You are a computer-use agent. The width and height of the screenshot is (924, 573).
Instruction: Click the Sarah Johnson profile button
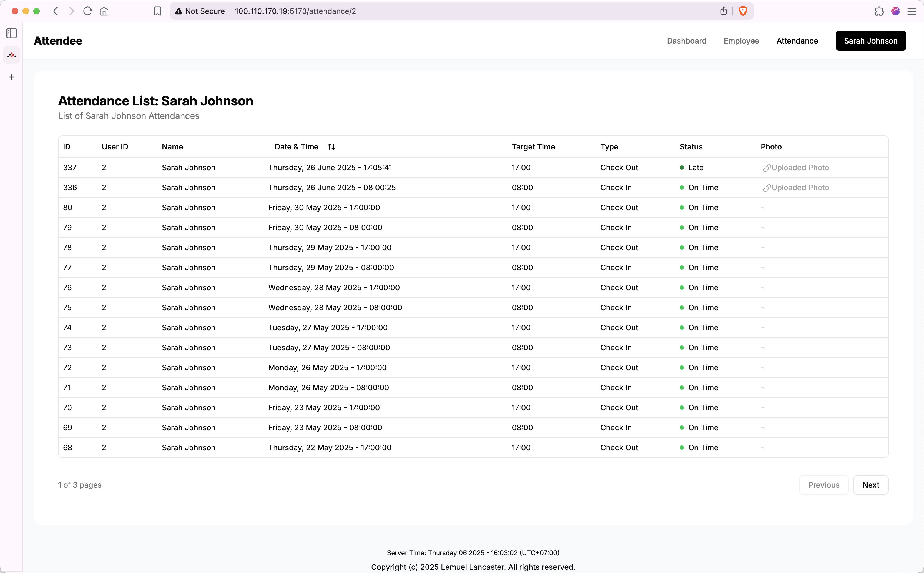[x=870, y=41]
